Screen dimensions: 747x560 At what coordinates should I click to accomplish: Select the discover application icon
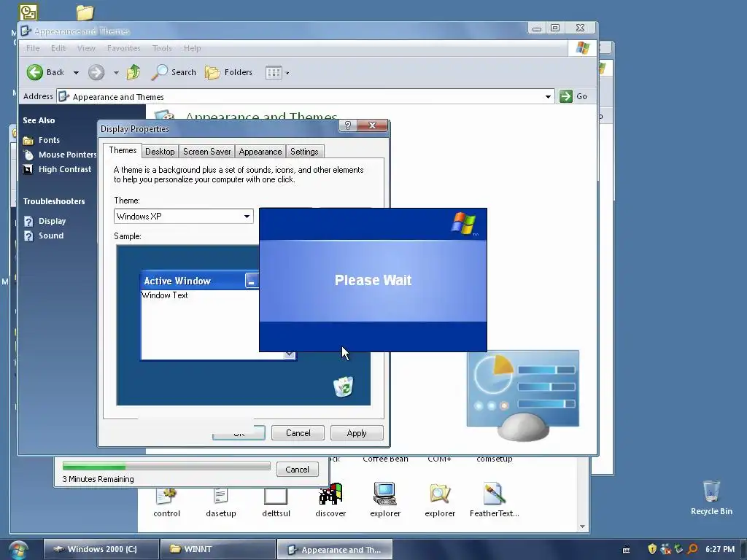click(330, 494)
